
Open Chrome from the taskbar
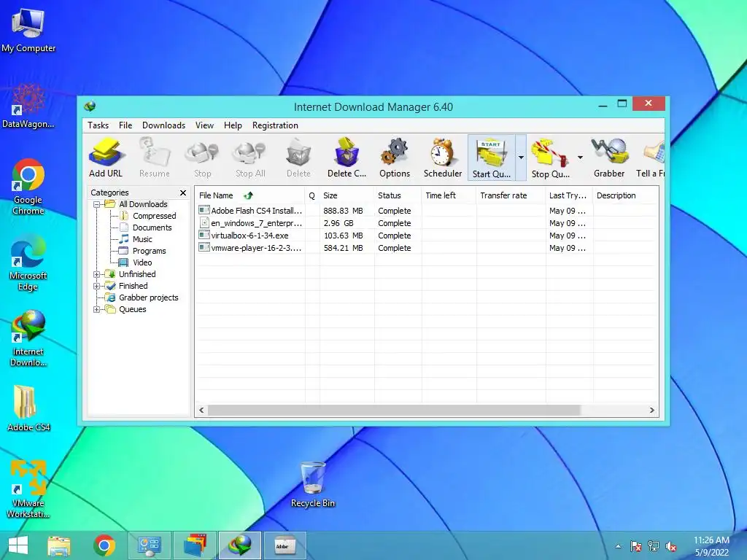tap(104, 545)
